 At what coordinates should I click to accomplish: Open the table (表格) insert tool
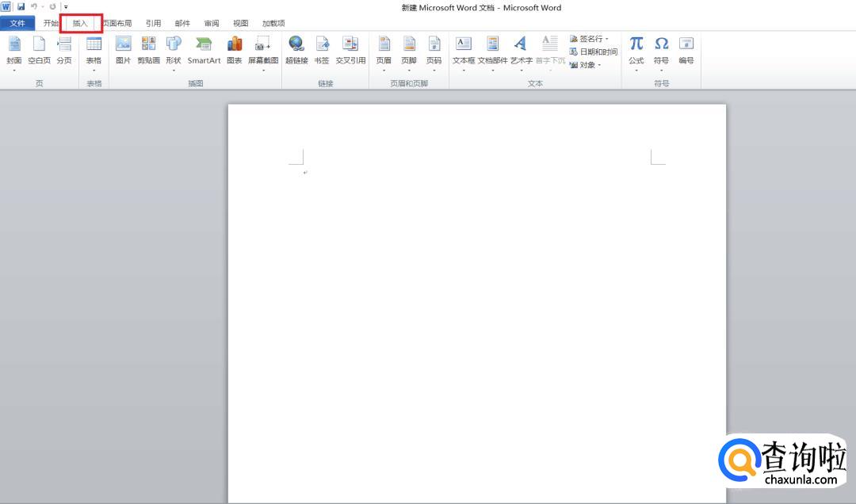[x=94, y=54]
